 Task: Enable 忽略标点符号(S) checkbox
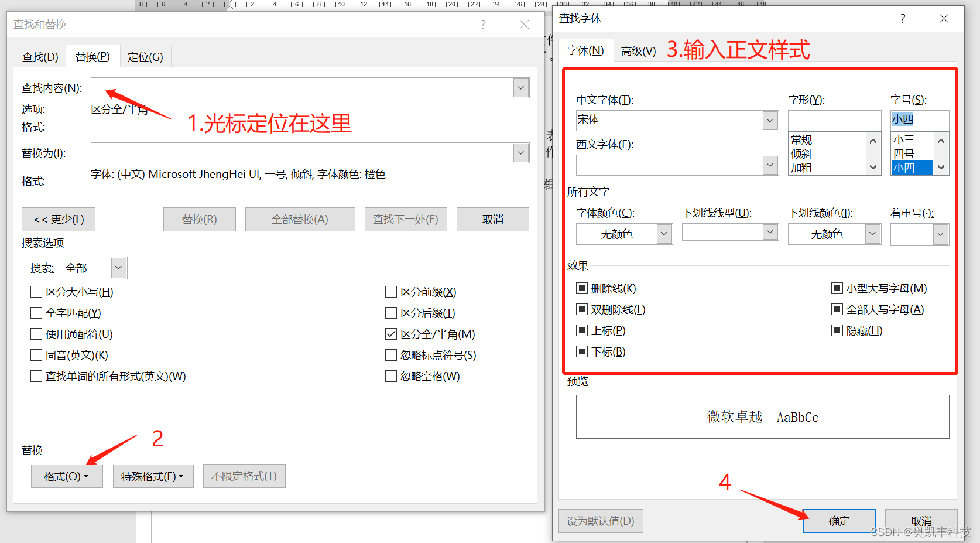[x=391, y=355]
